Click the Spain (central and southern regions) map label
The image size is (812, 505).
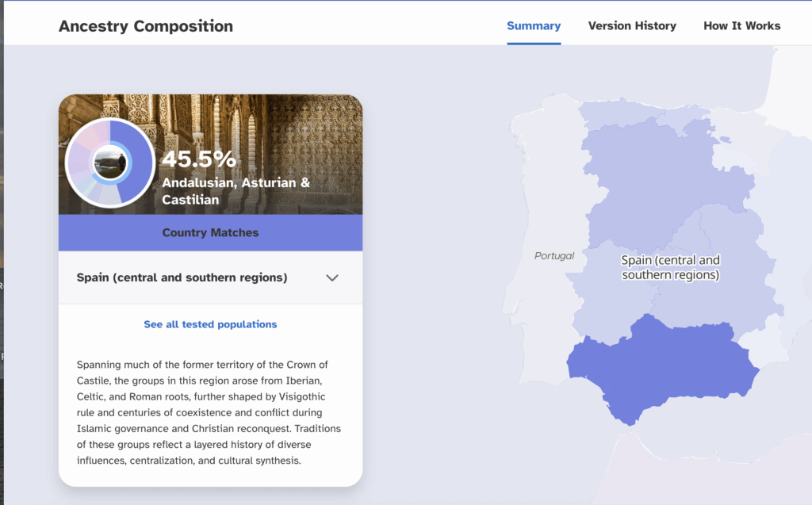[x=670, y=268]
